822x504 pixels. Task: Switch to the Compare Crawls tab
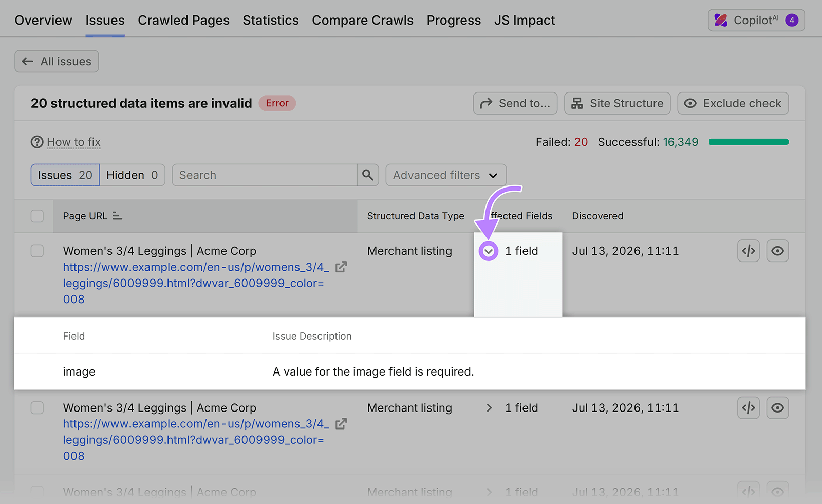point(363,20)
